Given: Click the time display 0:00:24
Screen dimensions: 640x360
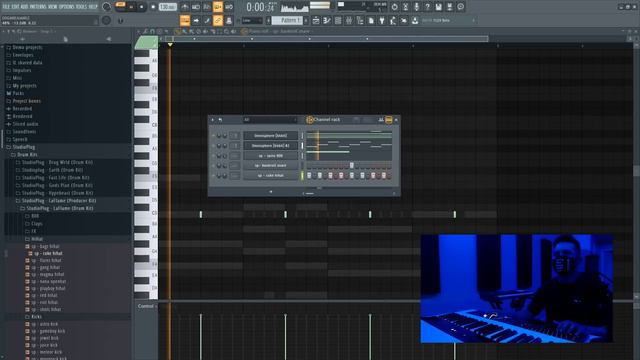Looking at the screenshot, I should (260, 7).
